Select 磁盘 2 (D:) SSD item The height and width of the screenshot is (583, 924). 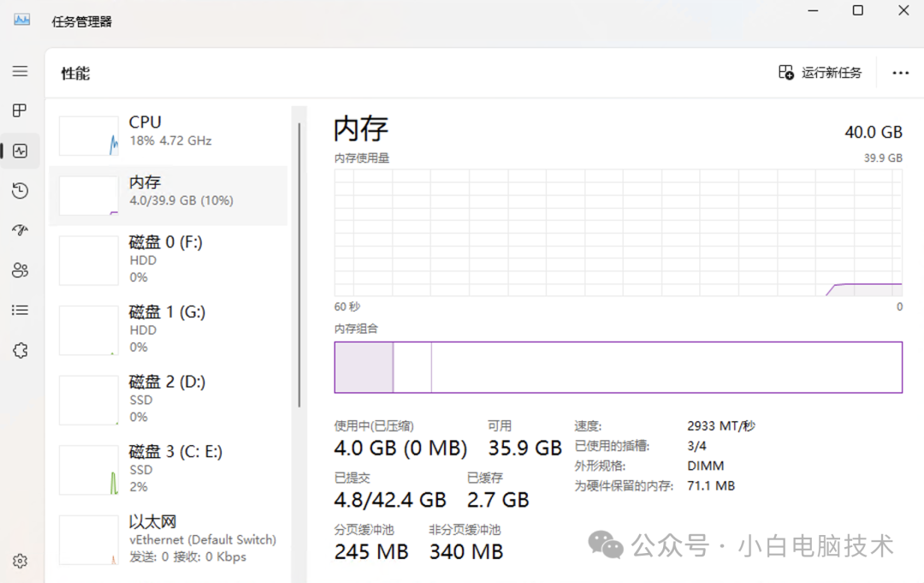pos(169,399)
